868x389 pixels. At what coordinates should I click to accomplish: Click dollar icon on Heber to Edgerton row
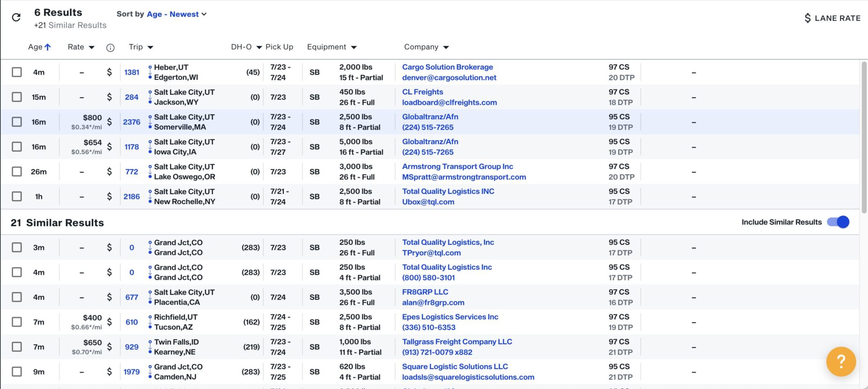tap(109, 72)
